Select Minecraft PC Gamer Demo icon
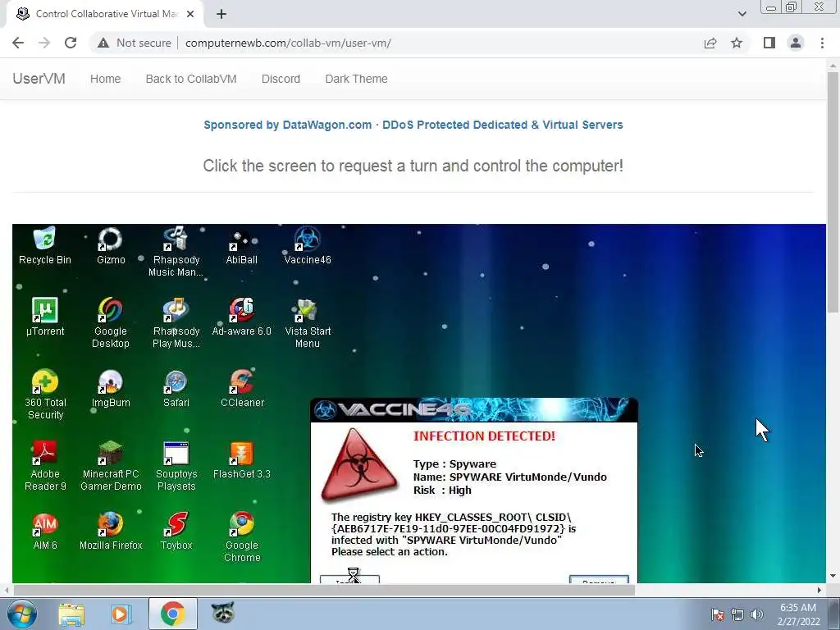This screenshot has height=630, width=840. [111, 466]
